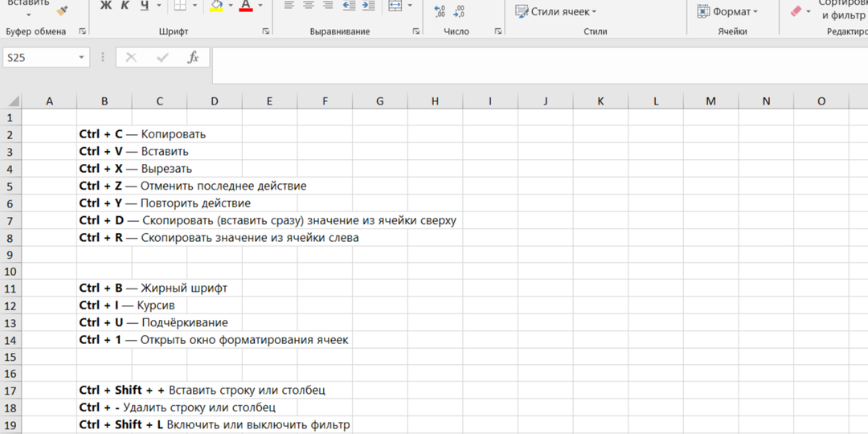Image resolution: width=868 pixels, height=434 pixels.
Task: Decrease the cell indent
Action: [x=349, y=5]
